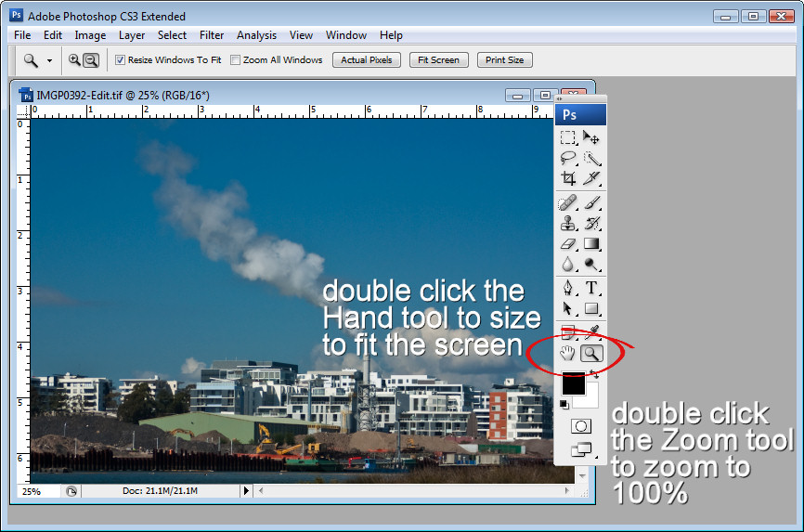Click the document status bar preview icon
This screenshot has width=804, height=532.
(71, 491)
